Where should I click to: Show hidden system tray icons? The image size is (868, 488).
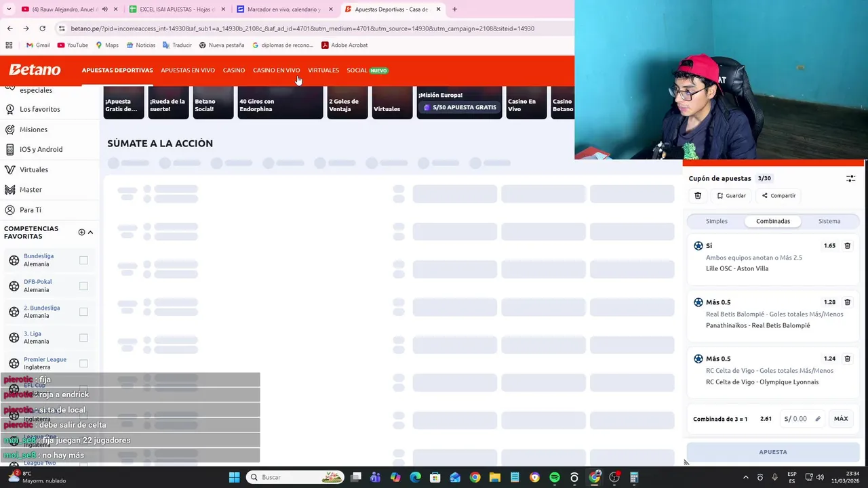click(x=745, y=477)
